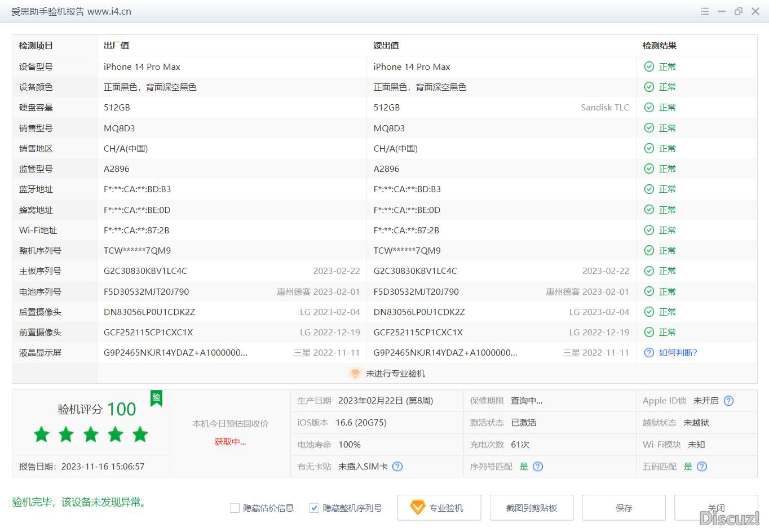
Task: Click the 生产日期 2023年02月22日 value
Action: pos(386,401)
